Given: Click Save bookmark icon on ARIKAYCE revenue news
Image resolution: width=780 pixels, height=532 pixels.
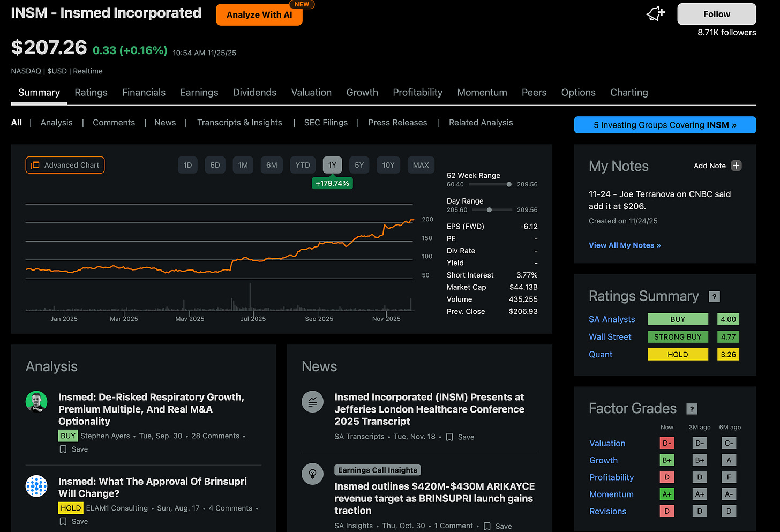Looking at the screenshot, I should point(487,526).
